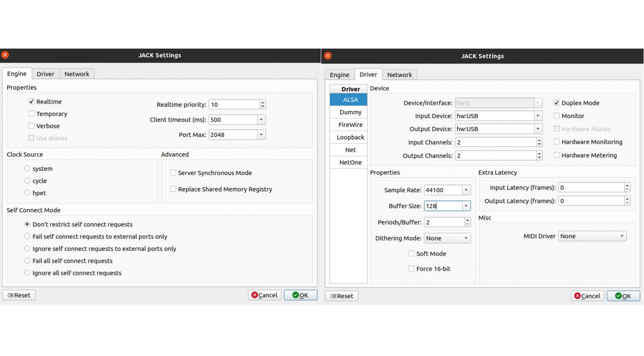Open the Engine tab in right dialog
This screenshot has height=356, width=644.
pyautogui.click(x=339, y=75)
